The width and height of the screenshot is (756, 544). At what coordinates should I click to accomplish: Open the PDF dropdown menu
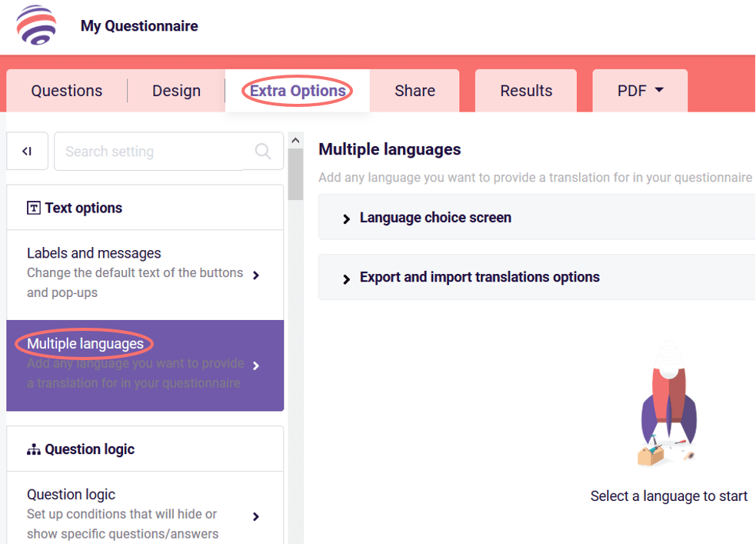tap(640, 90)
